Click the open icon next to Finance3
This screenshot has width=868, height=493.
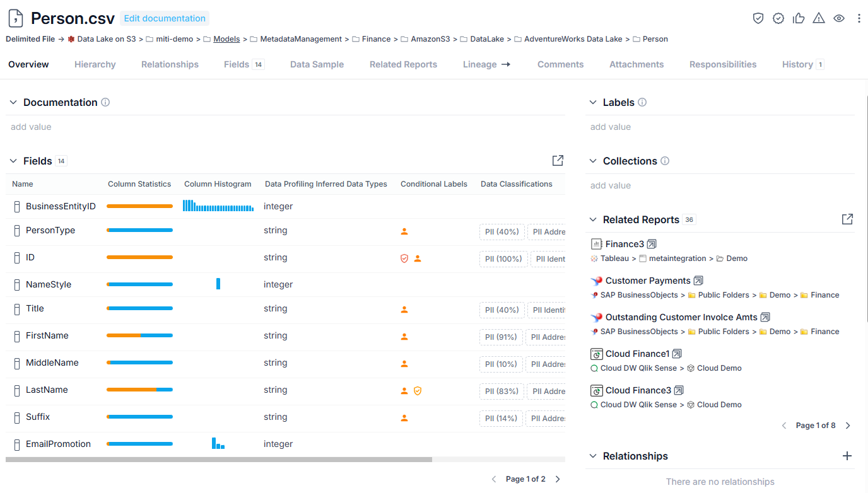652,244
